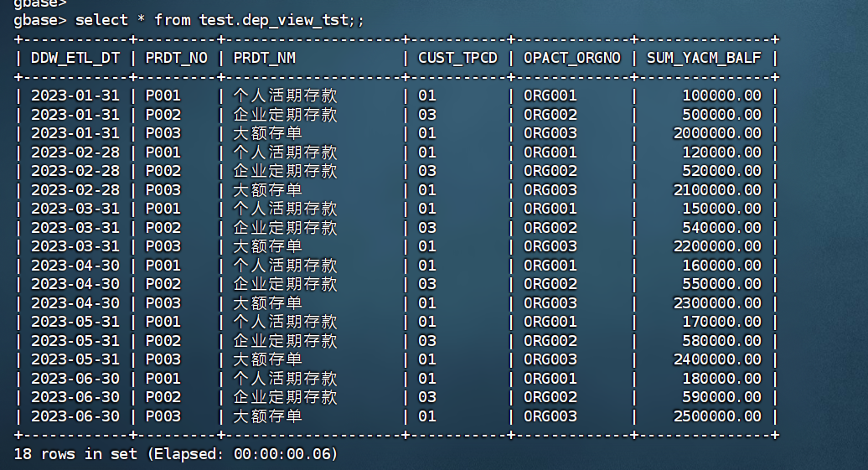Select the balance cell showing 520000.00
868x470 pixels.
721,171
